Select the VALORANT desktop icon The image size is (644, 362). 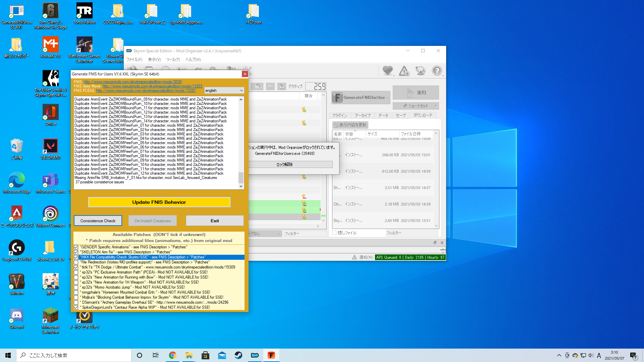tap(51, 149)
